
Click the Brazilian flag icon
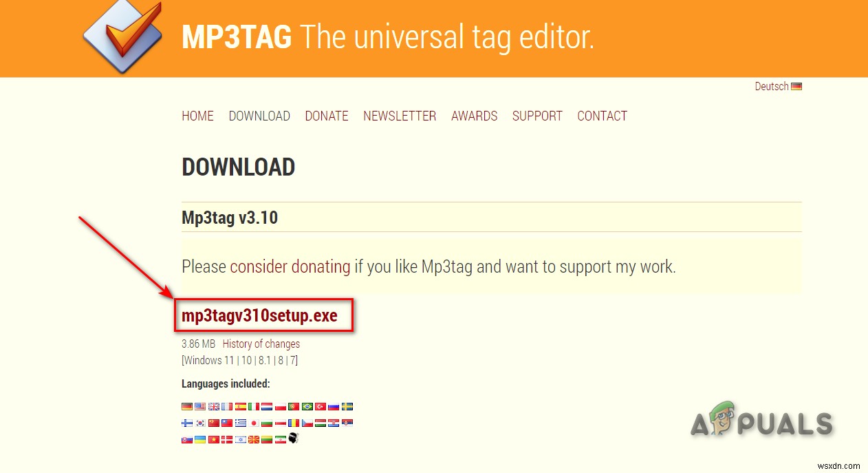[x=307, y=406]
